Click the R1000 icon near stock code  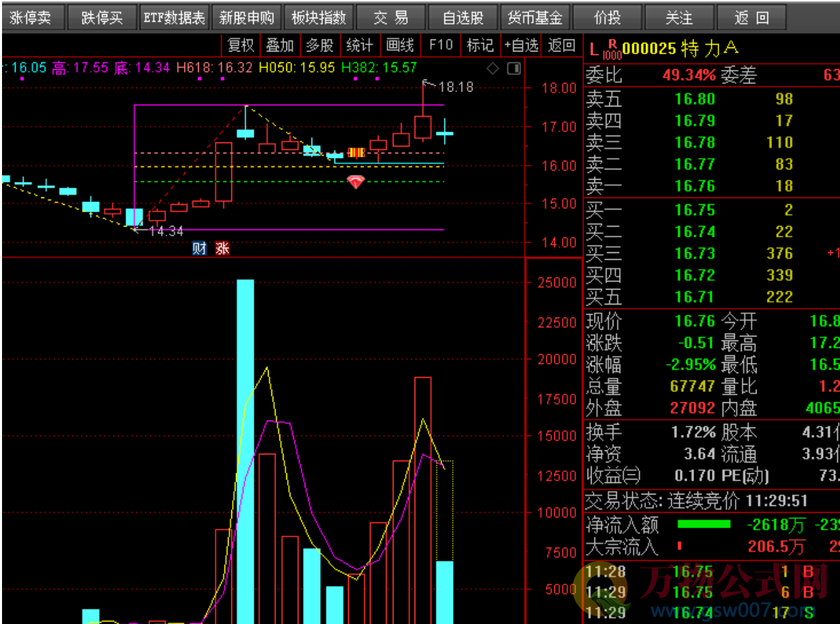coord(612,50)
